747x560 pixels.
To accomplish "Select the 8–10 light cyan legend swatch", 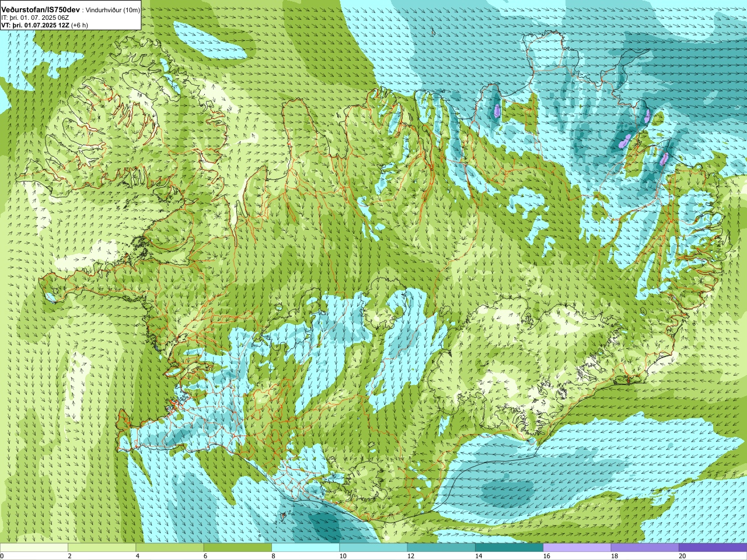I will point(305,548).
